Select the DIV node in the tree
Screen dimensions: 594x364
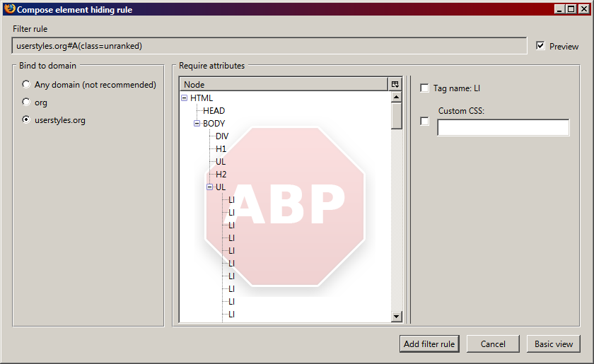(222, 136)
